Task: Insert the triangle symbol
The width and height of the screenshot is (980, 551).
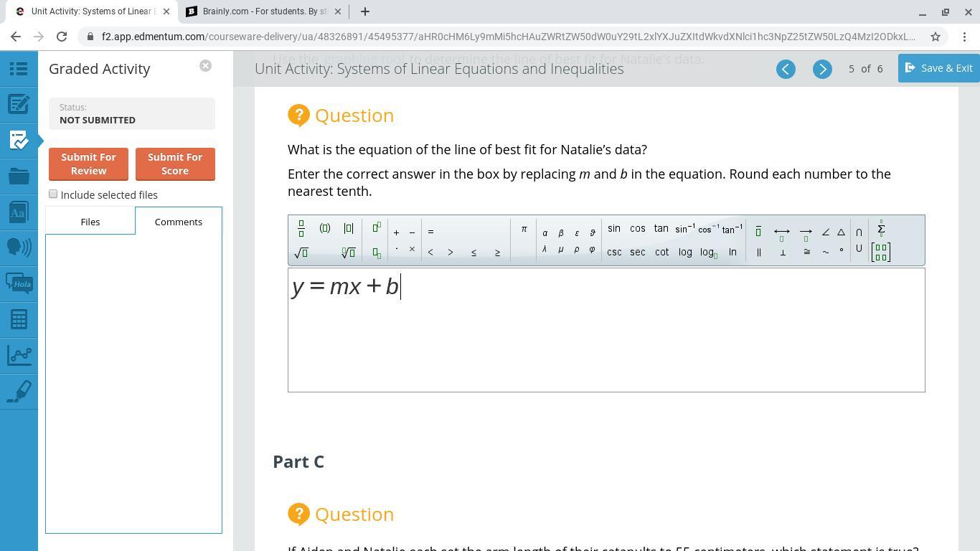Action: pos(842,232)
